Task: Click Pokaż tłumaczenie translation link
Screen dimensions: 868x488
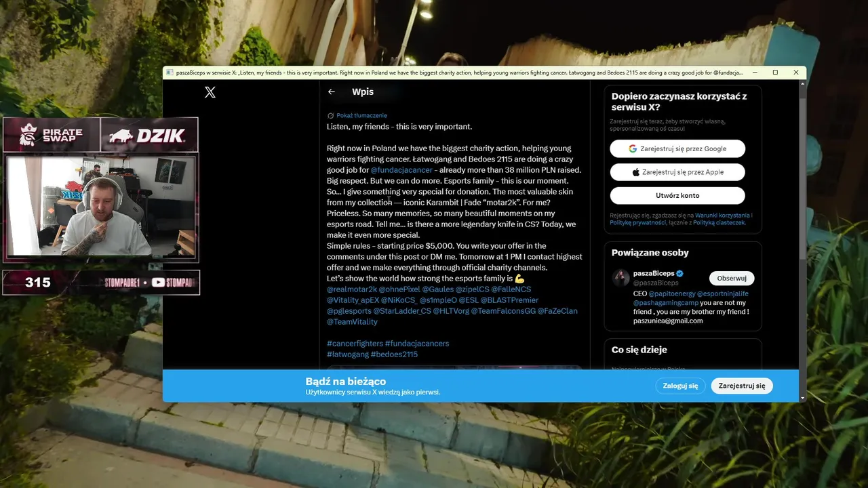Action: [361, 115]
